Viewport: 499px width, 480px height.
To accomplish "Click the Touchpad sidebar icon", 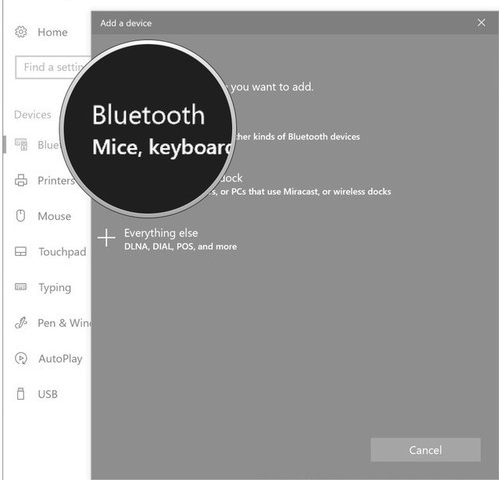I will [x=21, y=251].
